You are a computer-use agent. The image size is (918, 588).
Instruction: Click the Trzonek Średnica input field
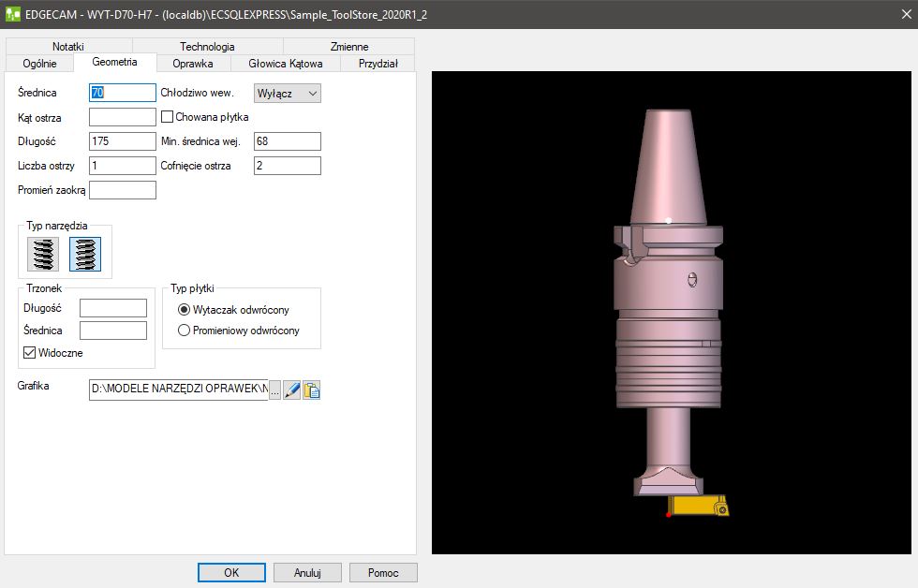click(113, 331)
